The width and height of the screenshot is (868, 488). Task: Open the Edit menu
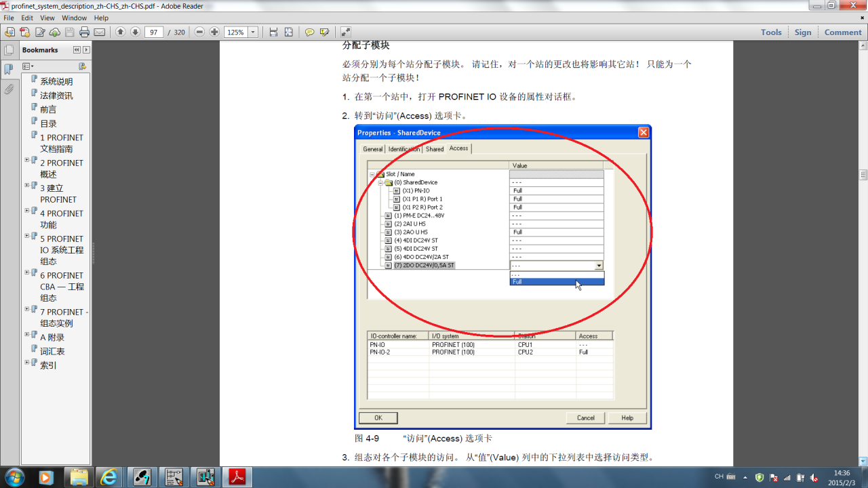point(27,18)
